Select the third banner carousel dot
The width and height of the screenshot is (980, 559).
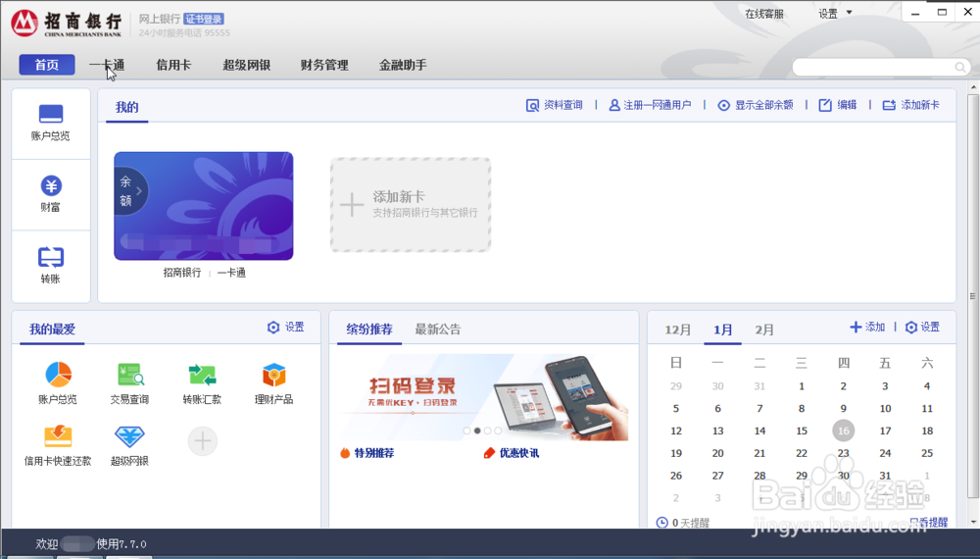tap(487, 431)
